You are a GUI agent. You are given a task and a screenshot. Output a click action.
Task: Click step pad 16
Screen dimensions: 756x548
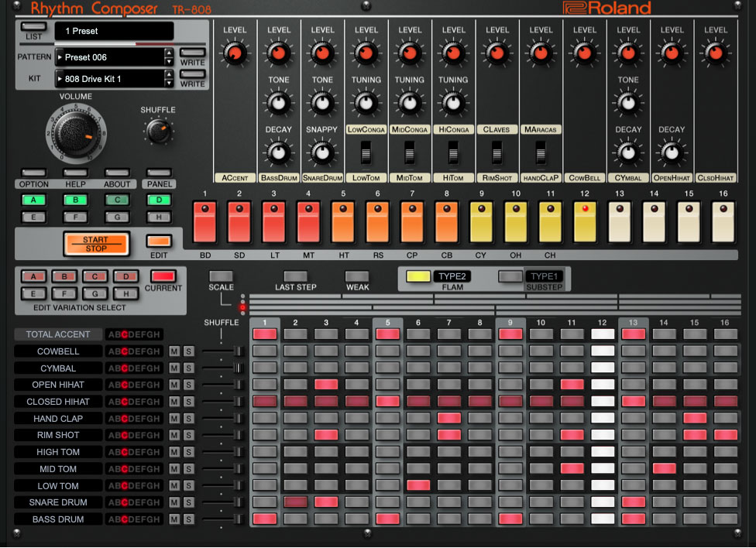pyautogui.click(x=723, y=222)
